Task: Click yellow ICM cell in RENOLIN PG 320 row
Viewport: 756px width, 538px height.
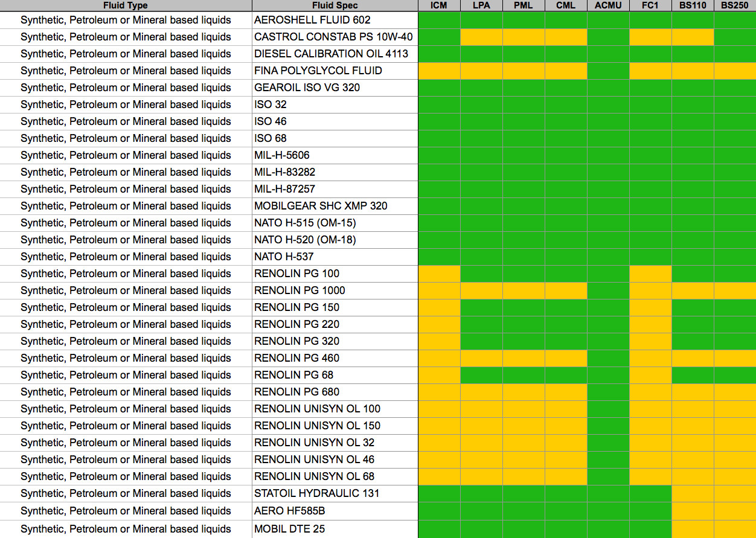Action: [439, 341]
